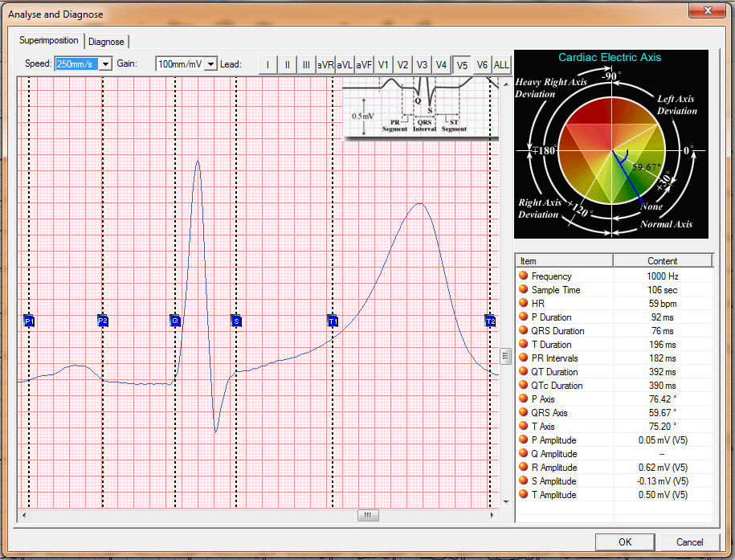Click the vertical scrollbar down arrow
Screen dimensions: 735x560
tap(506, 501)
